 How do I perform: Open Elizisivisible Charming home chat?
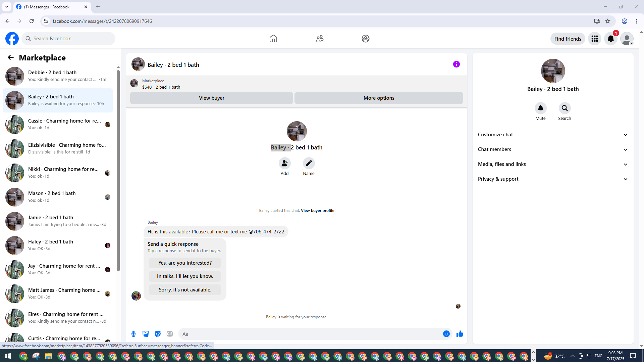tap(58, 149)
